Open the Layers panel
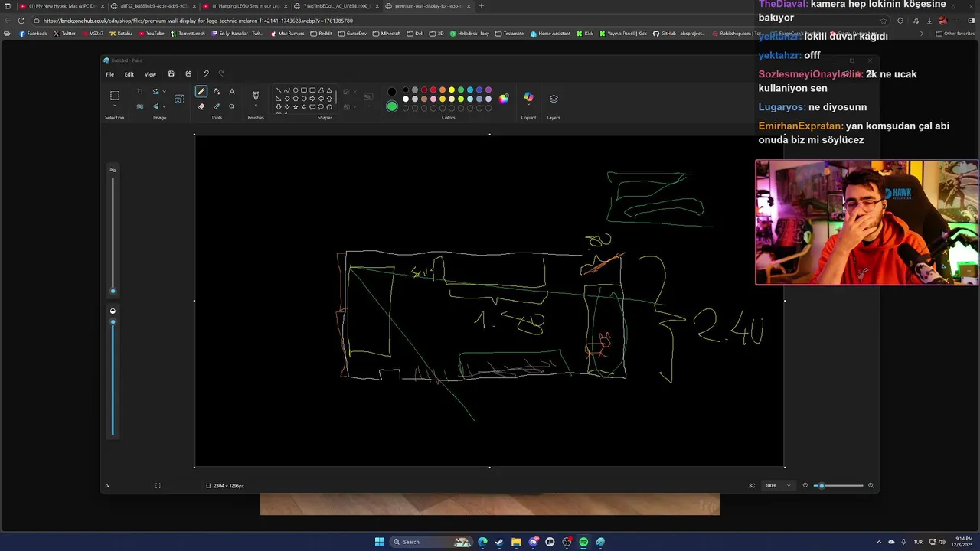 [x=554, y=99]
